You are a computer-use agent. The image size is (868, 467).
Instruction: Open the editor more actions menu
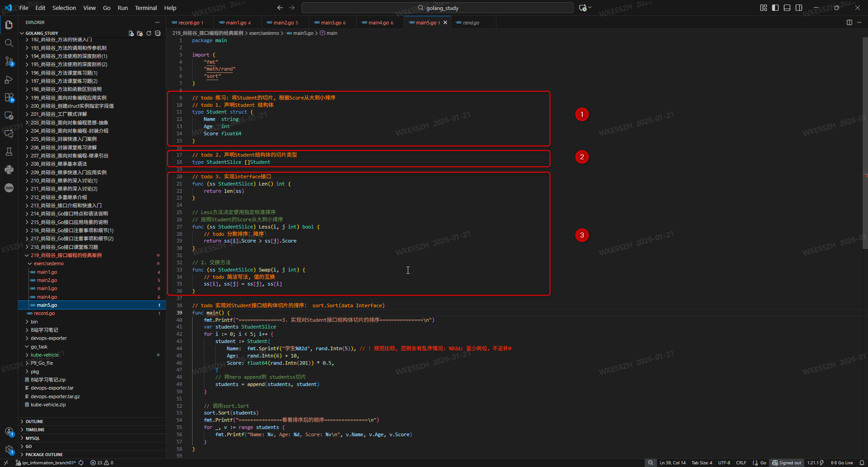859,22
